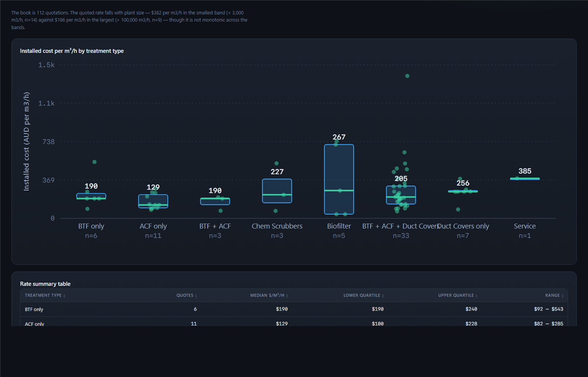Click the "Biofilter" x-axis label
The image size is (588, 377).
tap(339, 226)
